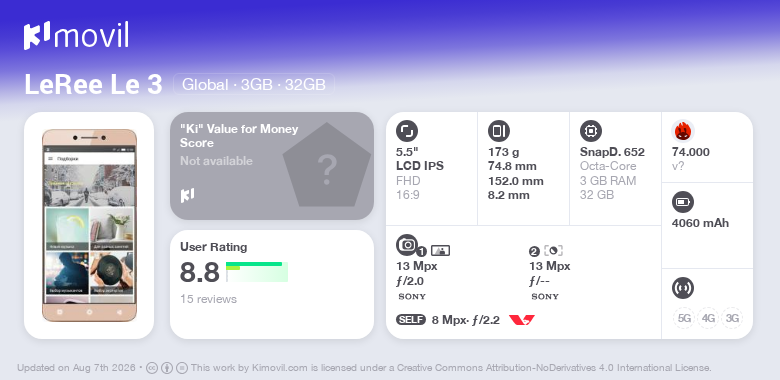The width and height of the screenshot is (780, 380).
Task: Click the Creative Commons license icon
Action: [x=152, y=368]
